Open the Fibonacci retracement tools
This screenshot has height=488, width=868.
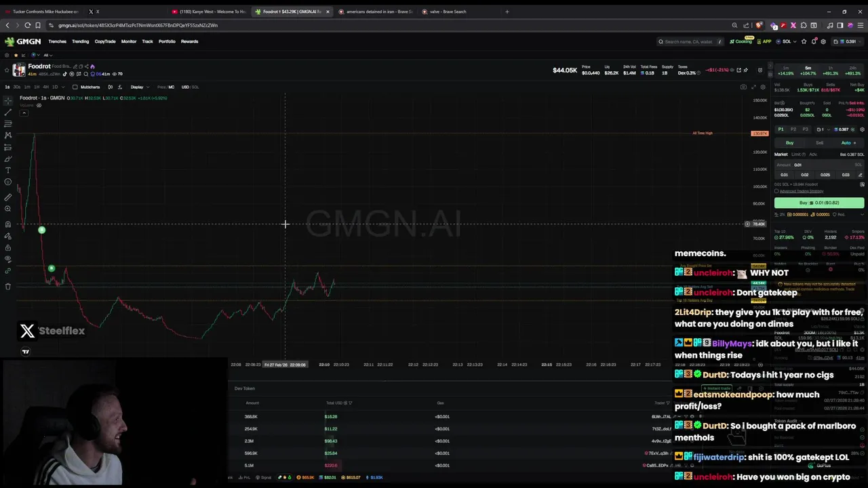coord(8,123)
